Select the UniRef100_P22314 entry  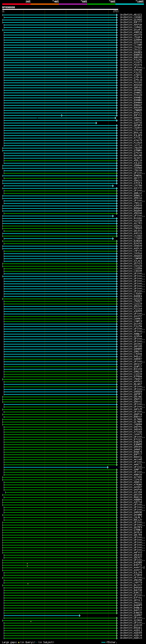click(x=131, y=309)
